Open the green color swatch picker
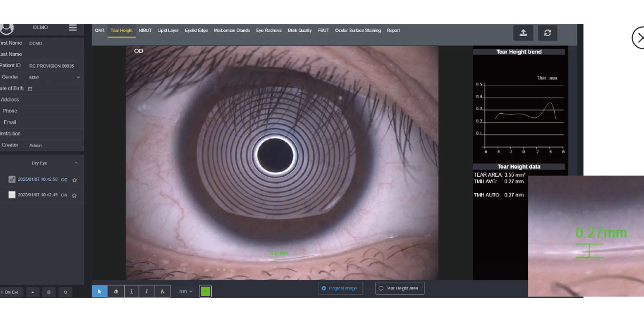The width and height of the screenshot is (644, 322). tap(205, 291)
